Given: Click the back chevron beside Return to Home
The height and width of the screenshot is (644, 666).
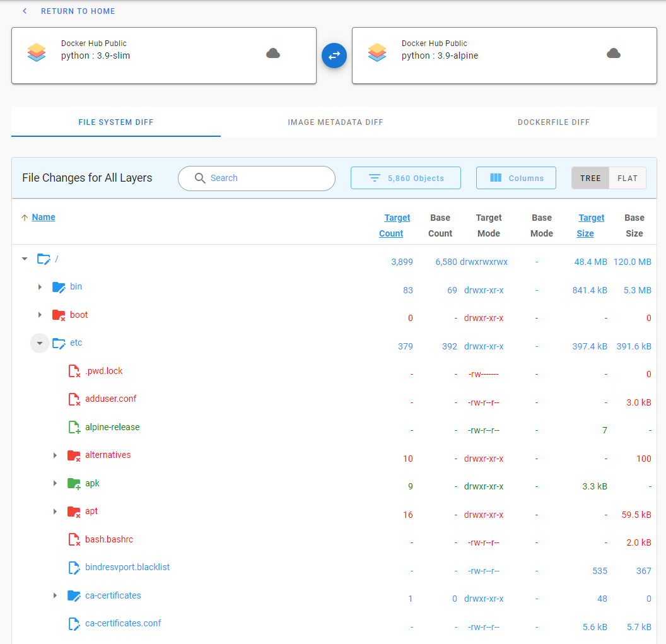Looking at the screenshot, I should (x=25, y=11).
